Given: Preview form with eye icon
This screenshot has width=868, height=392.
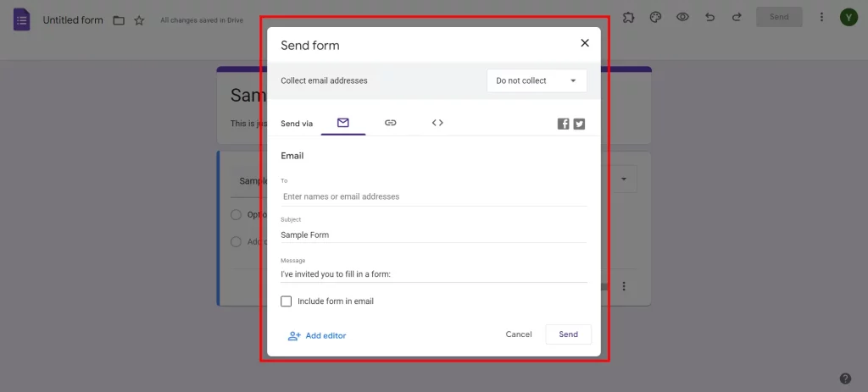Looking at the screenshot, I should click(682, 17).
